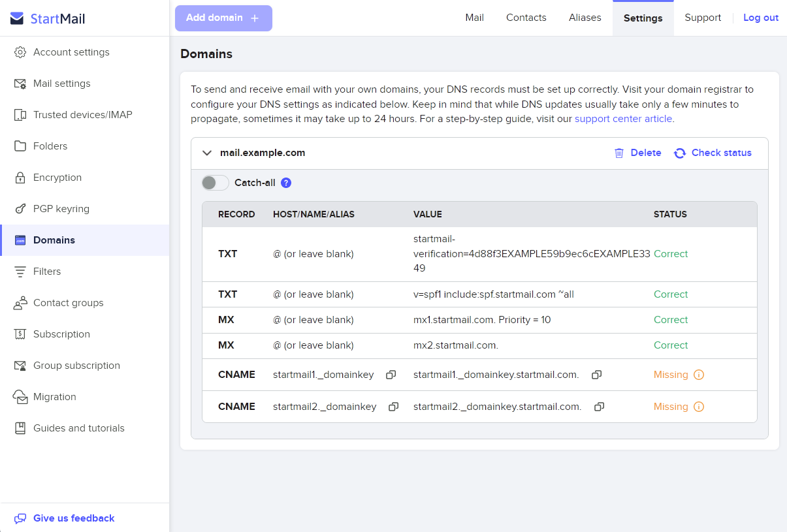
Task: Click the HOST/NAME/ALIAS column header
Action: 313,214
